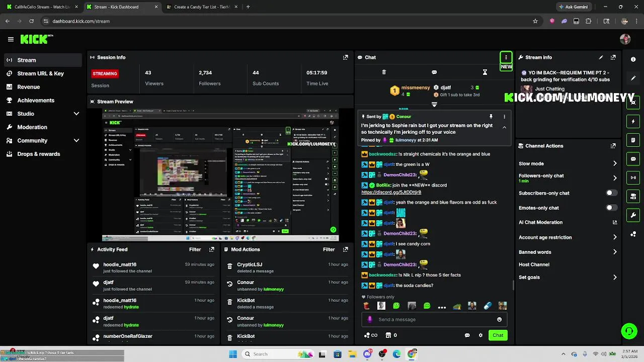Open the channel points infinity icon

pos(371,335)
